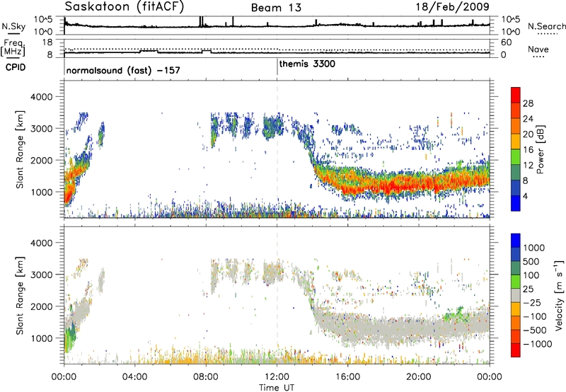Click the "Freq. [MHz]" axis label
Screen dimensions: 566x392
tap(13, 47)
